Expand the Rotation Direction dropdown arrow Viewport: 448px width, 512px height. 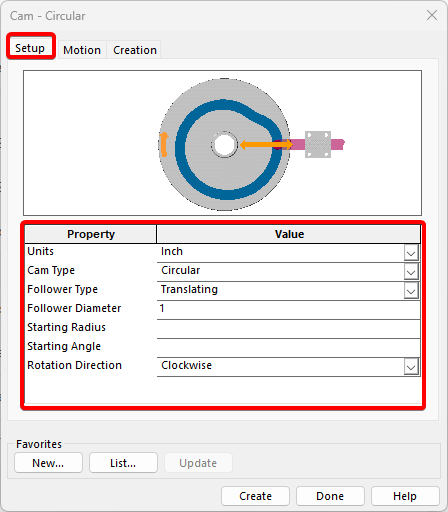(x=411, y=367)
